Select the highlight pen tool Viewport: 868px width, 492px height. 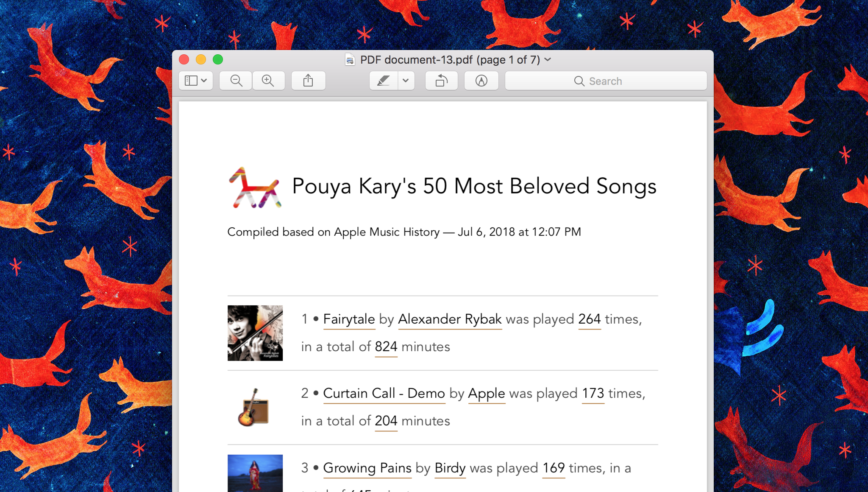[x=384, y=81]
